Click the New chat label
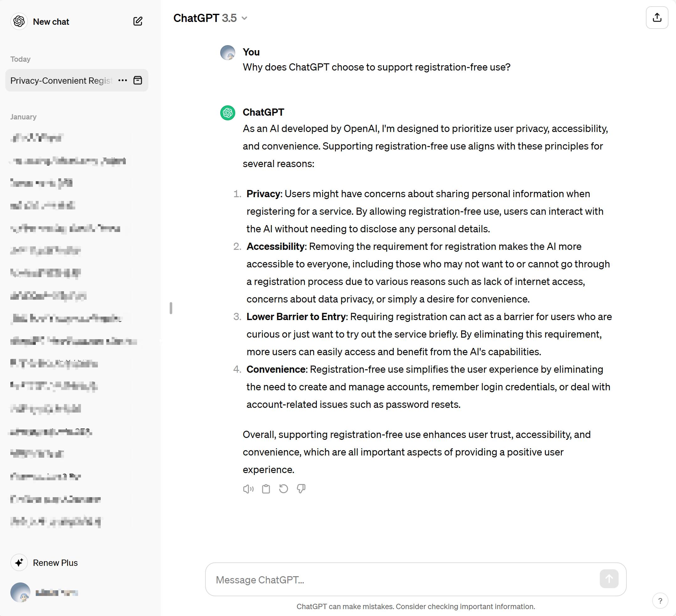 [x=51, y=22]
